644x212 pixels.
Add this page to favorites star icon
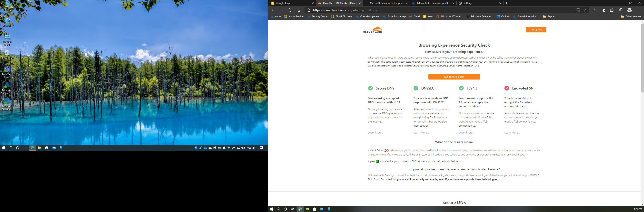coord(585,10)
